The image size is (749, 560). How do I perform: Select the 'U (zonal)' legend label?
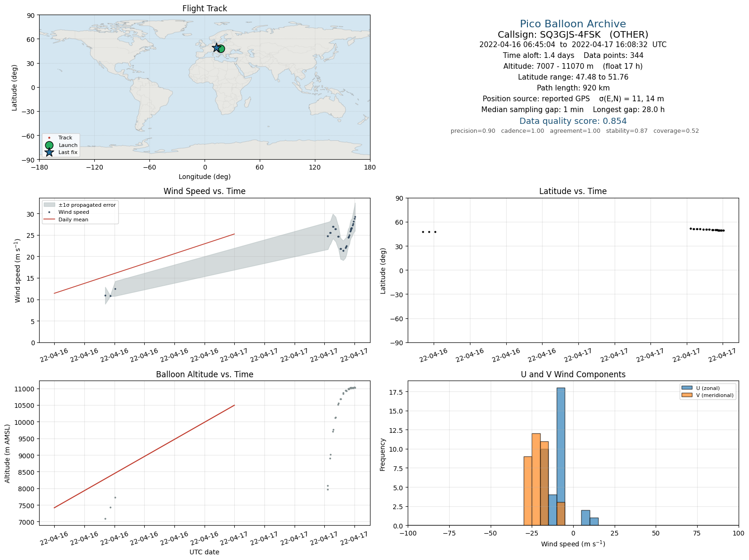click(x=708, y=388)
